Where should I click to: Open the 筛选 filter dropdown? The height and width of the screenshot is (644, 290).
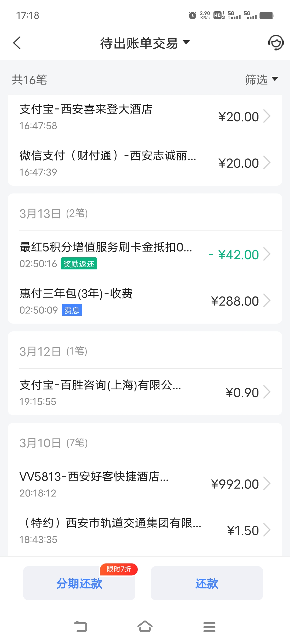(262, 80)
